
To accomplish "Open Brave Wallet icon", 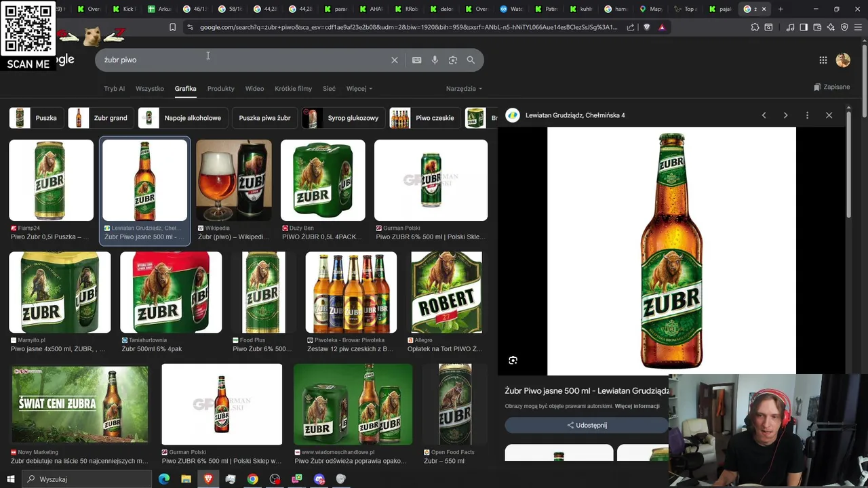I will 817,27.
